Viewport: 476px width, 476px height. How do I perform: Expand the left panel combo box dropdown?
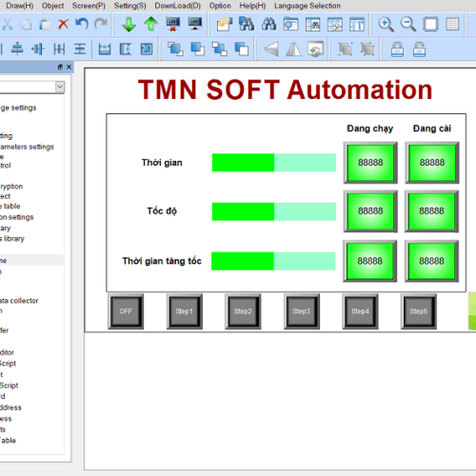[60, 87]
